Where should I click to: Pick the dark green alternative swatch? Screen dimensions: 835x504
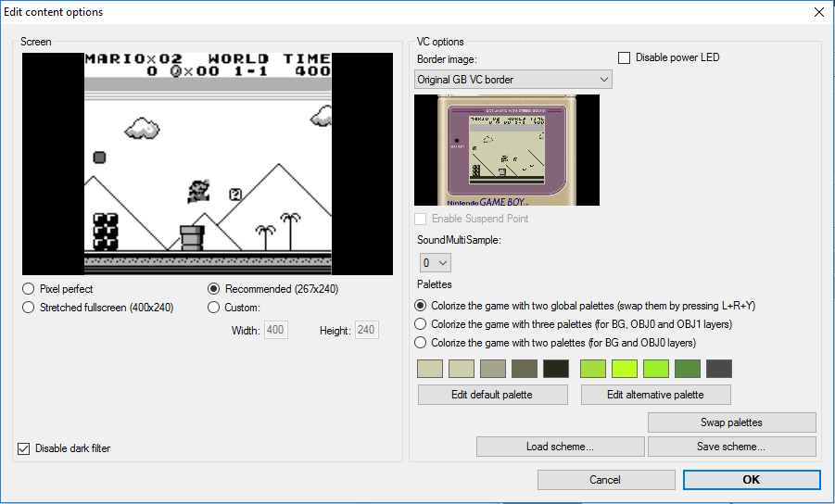tap(688, 369)
